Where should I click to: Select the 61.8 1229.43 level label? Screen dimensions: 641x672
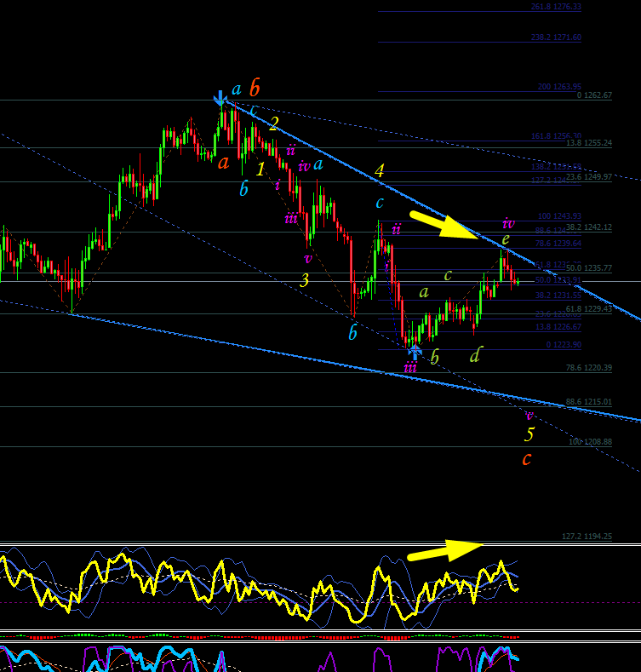tap(589, 308)
